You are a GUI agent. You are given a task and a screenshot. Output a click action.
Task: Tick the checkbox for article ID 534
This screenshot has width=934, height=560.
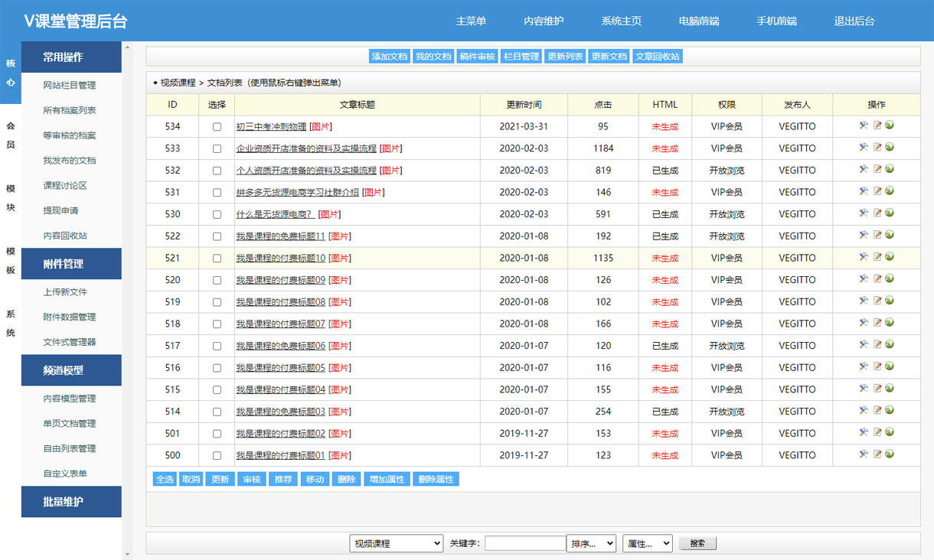(217, 127)
